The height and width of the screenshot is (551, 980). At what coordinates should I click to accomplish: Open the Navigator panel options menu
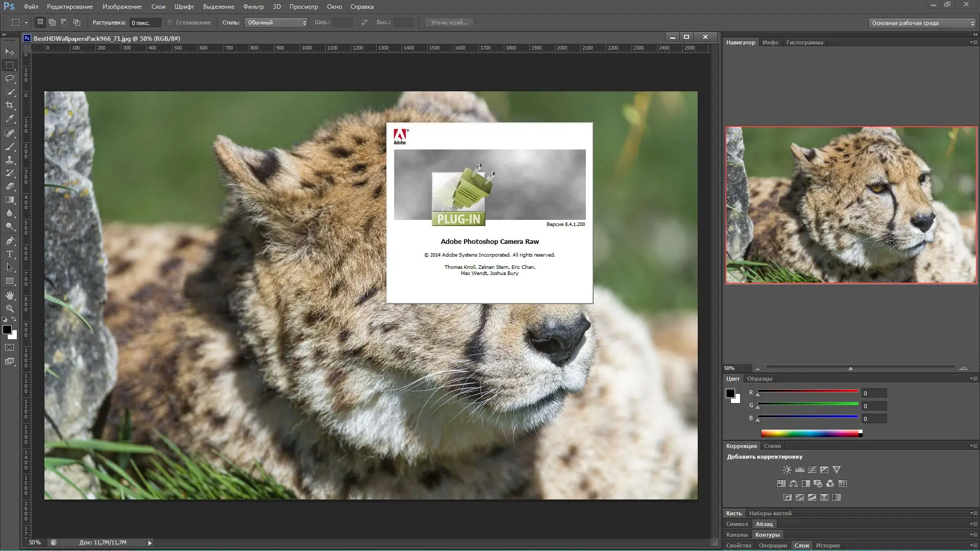973,42
